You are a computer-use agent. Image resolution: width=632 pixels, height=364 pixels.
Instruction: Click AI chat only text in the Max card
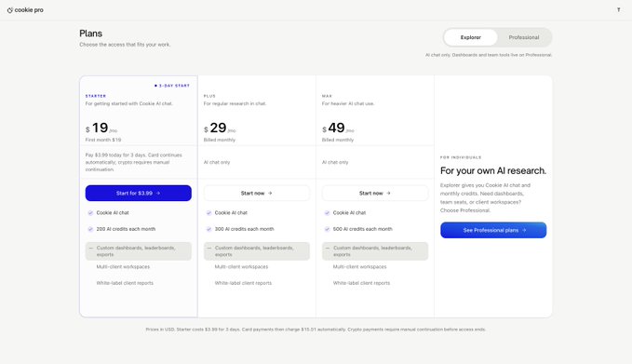tap(335, 162)
